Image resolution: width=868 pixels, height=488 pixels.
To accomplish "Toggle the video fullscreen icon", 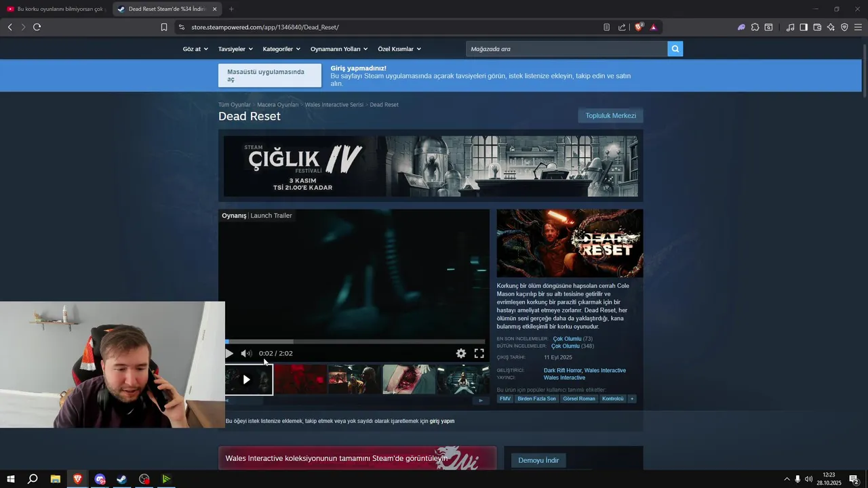I will pos(479,353).
